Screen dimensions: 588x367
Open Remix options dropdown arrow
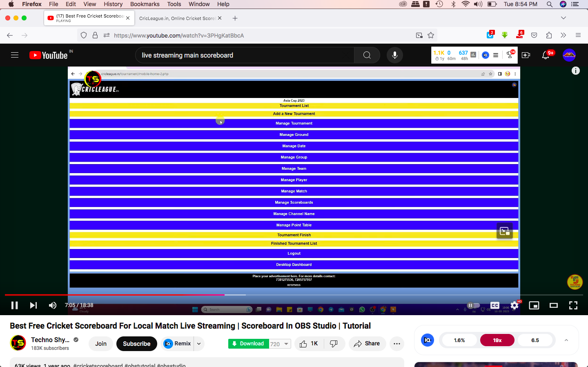click(x=199, y=344)
